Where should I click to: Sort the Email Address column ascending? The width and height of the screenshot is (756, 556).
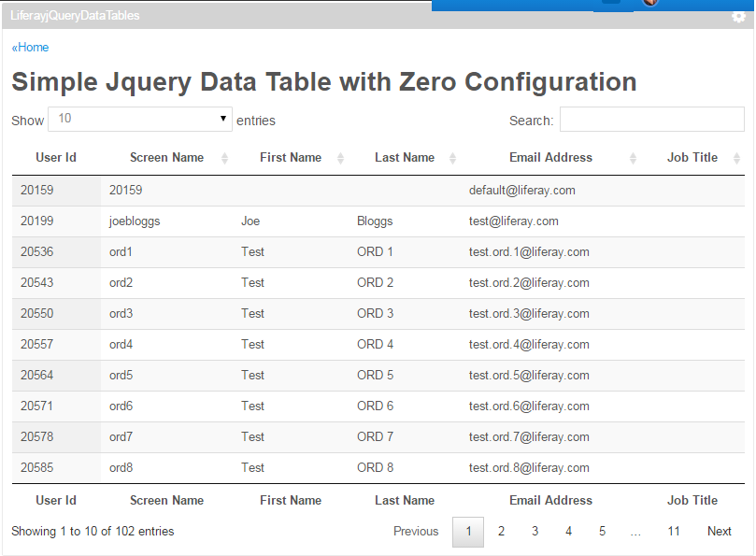(x=550, y=157)
